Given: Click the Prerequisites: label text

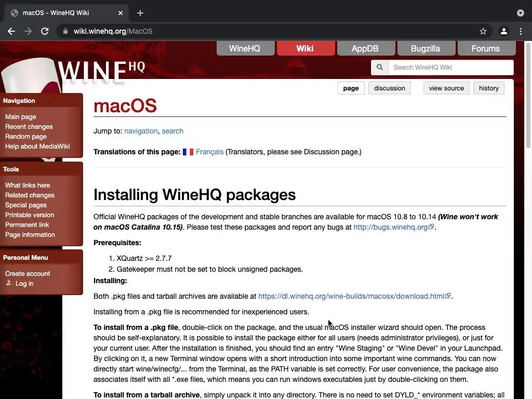Looking at the screenshot, I should 117,243.
